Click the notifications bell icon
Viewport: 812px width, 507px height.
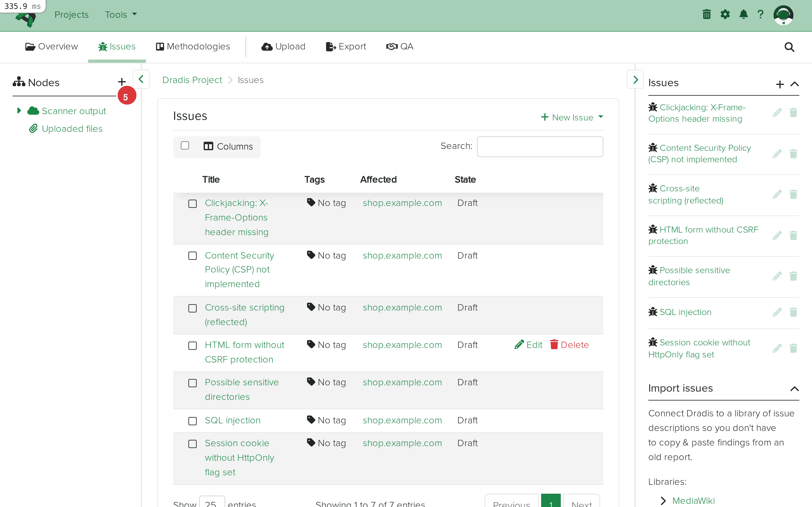[x=743, y=15]
